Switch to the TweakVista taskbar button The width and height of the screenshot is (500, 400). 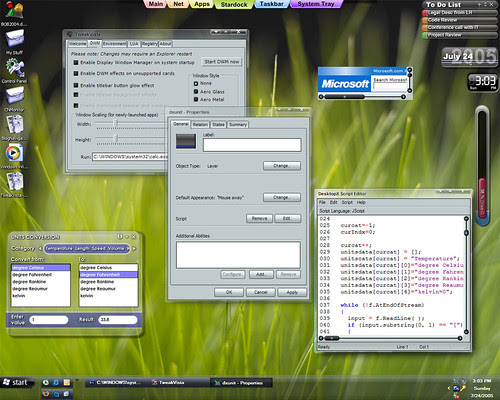[x=179, y=383]
